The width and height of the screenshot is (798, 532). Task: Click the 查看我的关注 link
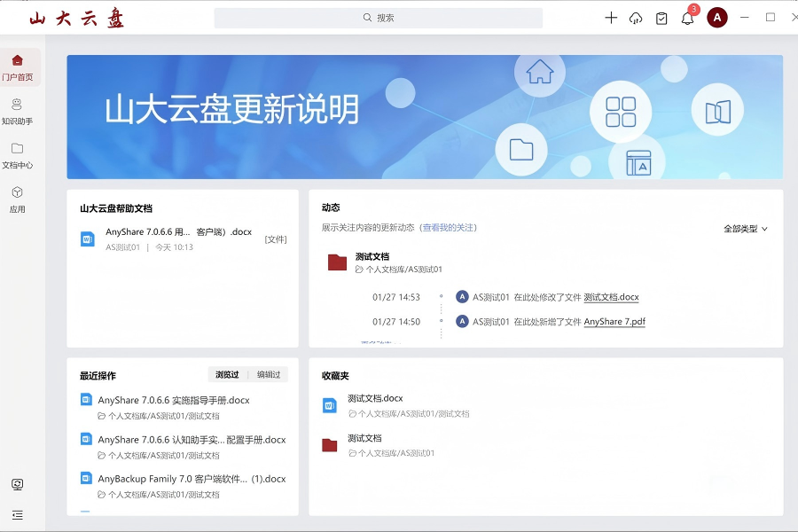(449, 228)
